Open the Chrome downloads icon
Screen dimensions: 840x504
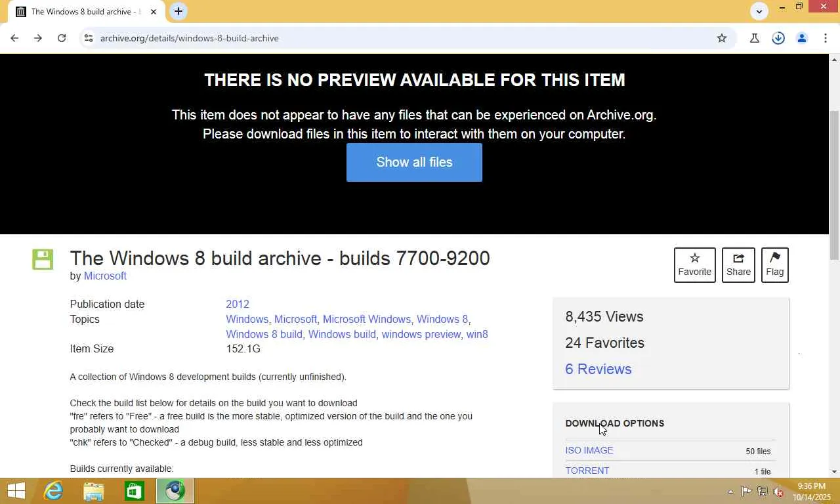coord(778,38)
